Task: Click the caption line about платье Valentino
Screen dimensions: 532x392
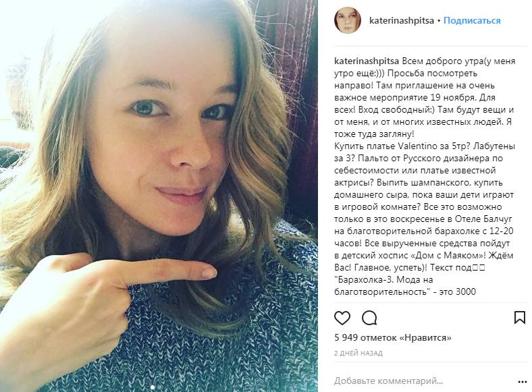Action: (x=425, y=146)
